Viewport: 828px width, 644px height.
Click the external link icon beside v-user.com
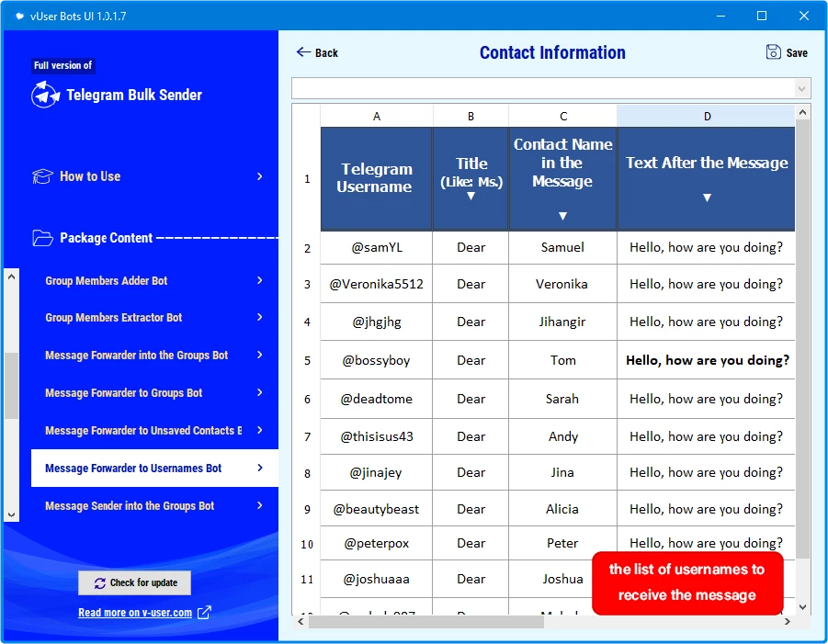tap(204, 613)
